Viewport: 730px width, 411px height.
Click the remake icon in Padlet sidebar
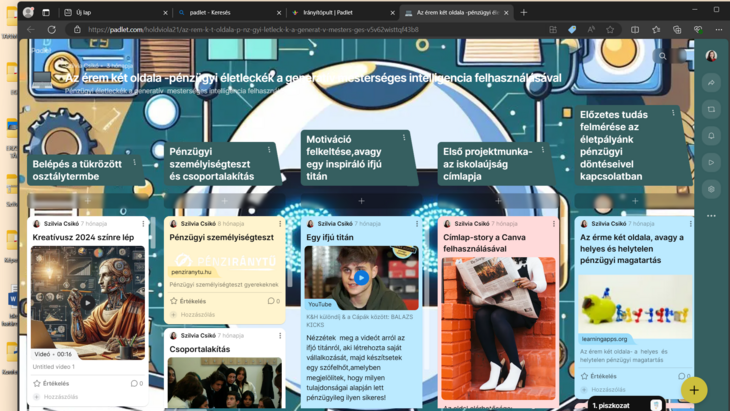click(711, 109)
